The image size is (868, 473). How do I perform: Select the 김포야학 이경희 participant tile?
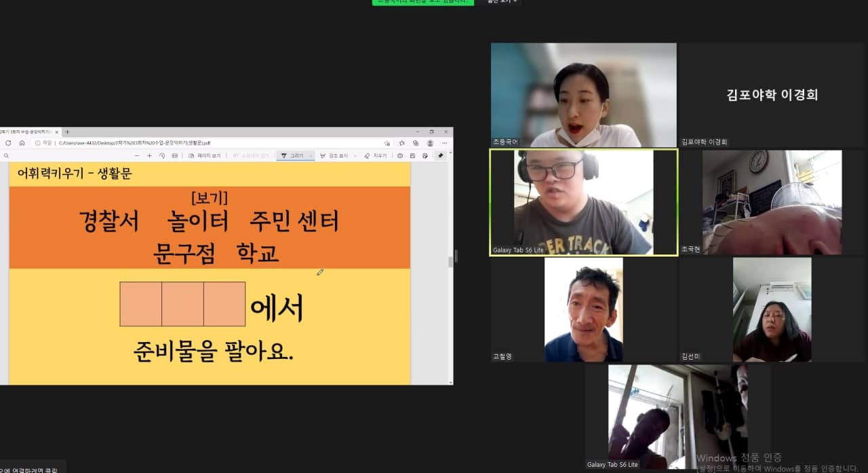coord(772,95)
